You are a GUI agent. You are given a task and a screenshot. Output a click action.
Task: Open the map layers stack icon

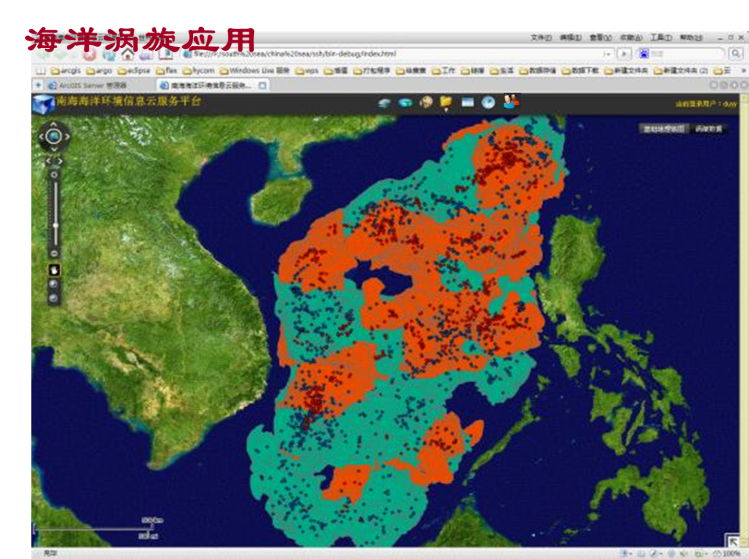point(383,102)
